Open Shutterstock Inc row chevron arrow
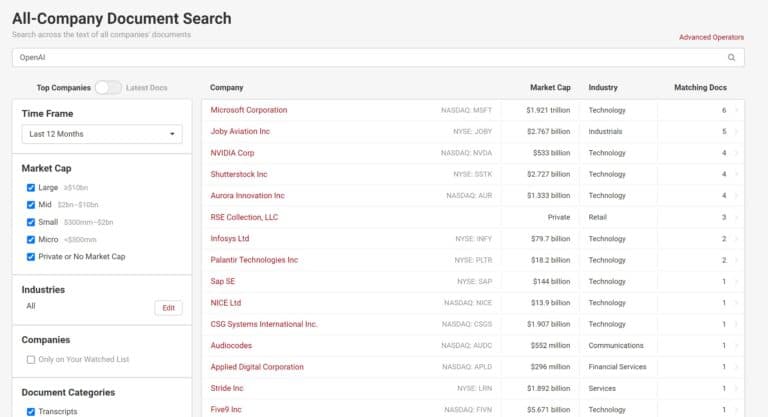The height and width of the screenshot is (417, 768). 736,174
